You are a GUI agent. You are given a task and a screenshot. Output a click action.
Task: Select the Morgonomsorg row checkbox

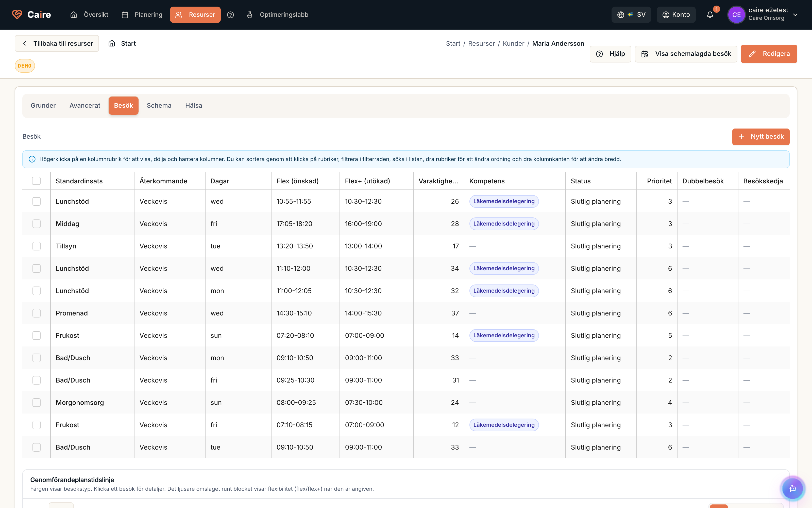click(x=37, y=403)
